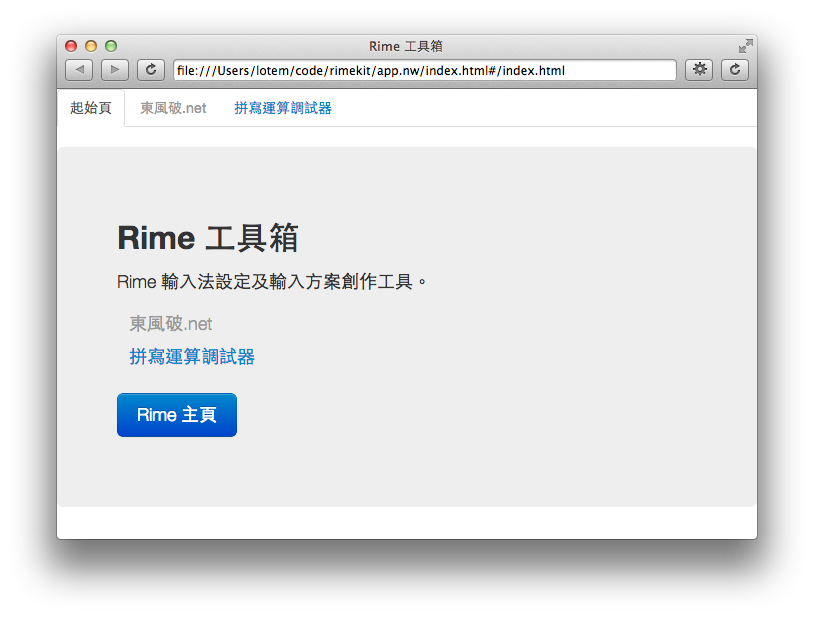The image size is (814, 618).
Task: Click the expand arrows at the window corner
Action: coord(744,46)
